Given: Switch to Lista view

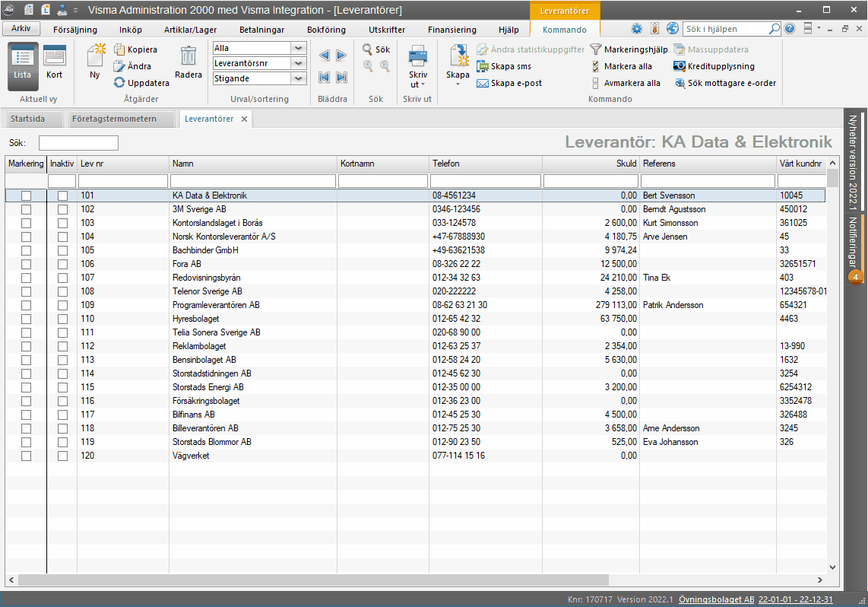Looking at the screenshot, I should [23, 66].
